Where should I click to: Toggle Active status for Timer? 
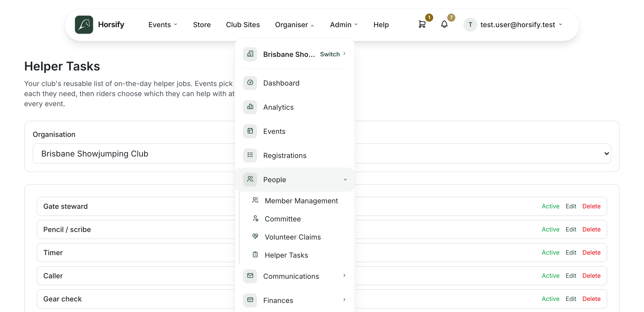point(550,253)
